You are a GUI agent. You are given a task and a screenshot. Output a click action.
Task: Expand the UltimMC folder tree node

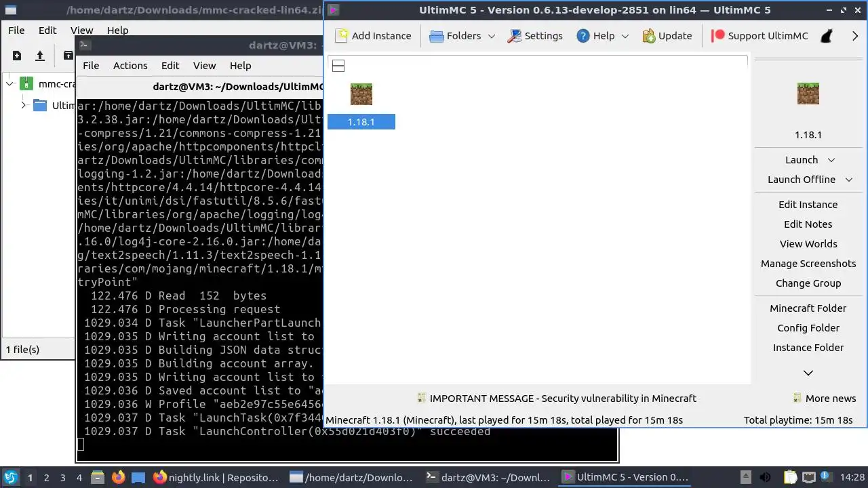[23, 105]
